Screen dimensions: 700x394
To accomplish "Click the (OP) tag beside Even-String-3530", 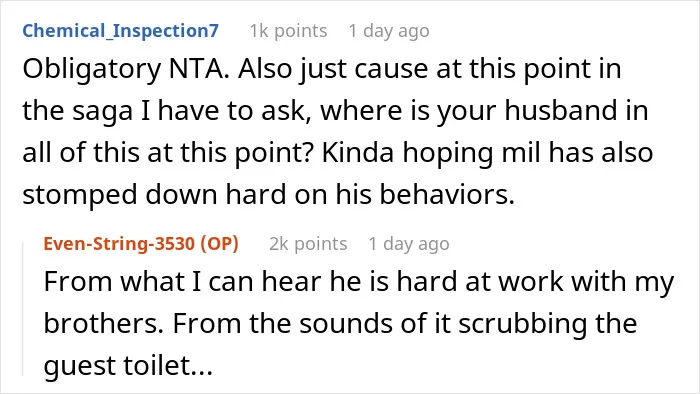I will (219, 244).
